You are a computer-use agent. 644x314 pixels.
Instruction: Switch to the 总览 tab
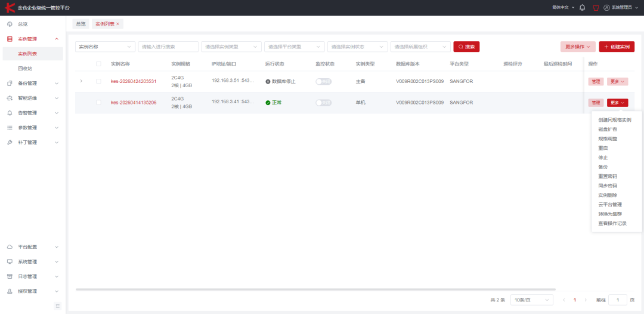(81, 24)
